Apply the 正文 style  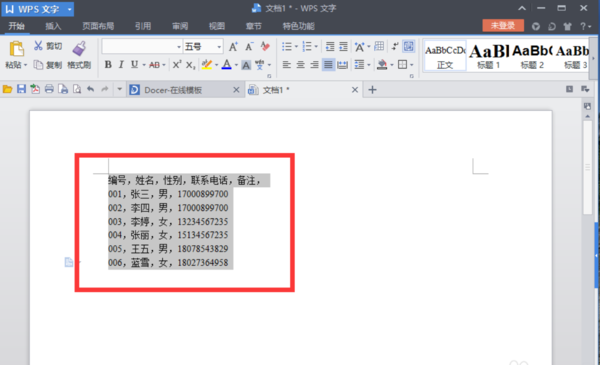[445, 56]
